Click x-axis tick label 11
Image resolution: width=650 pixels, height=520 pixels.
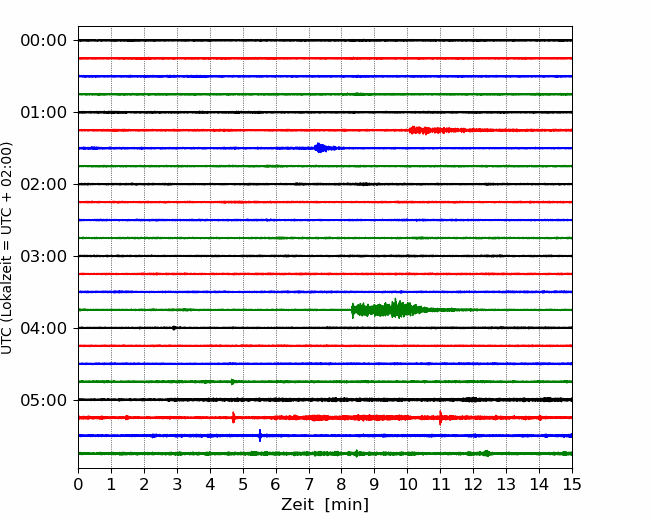(x=441, y=484)
